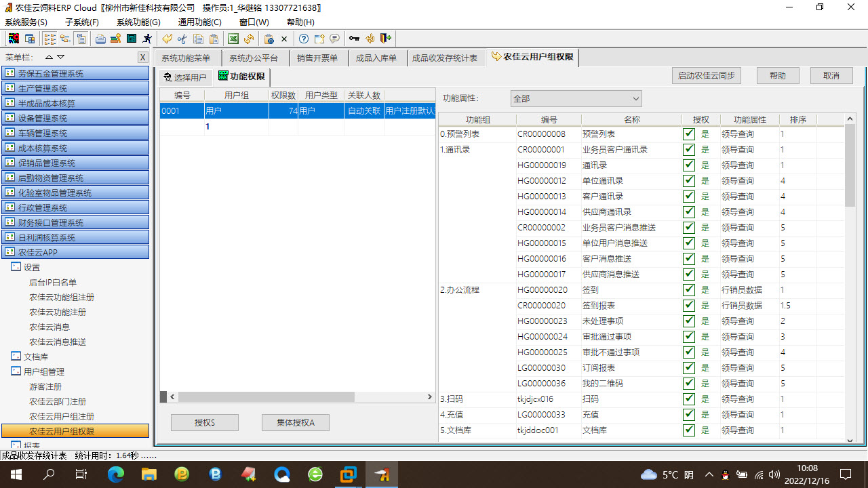Click the 启动农佳云同步 button
This screenshot has width=868, height=488.
pyautogui.click(x=707, y=75)
